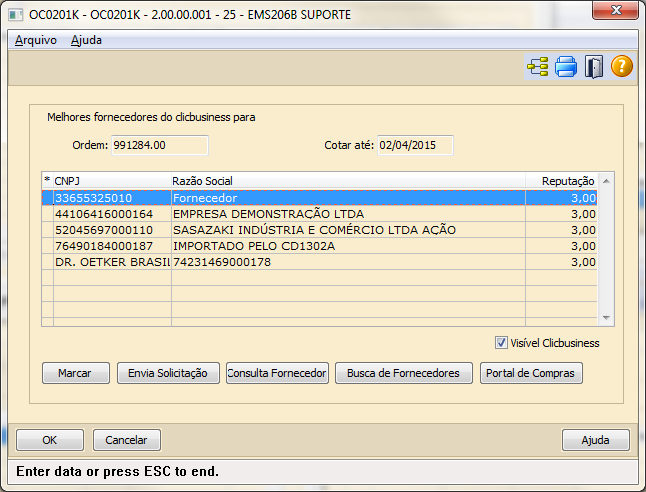Viewport: 646px width, 492px height.
Task: Click reputation 3,00 in SASAZAKI row
Action: (561, 230)
